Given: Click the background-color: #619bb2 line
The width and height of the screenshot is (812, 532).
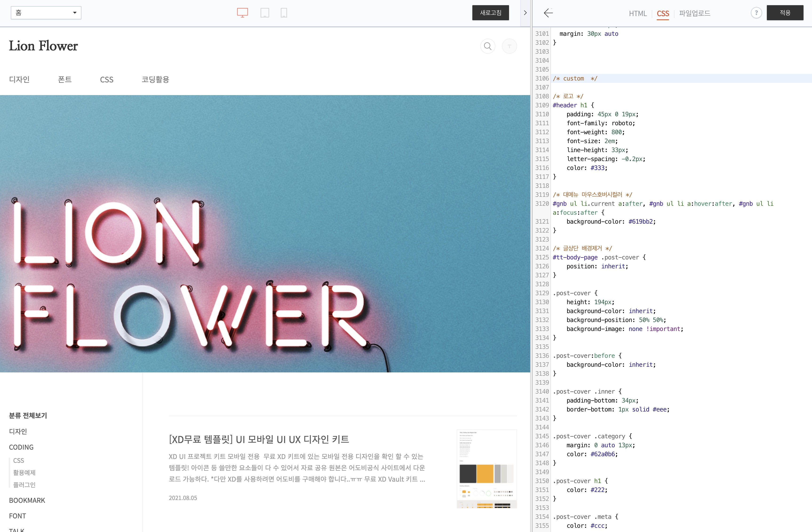Looking at the screenshot, I should click(x=611, y=222).
